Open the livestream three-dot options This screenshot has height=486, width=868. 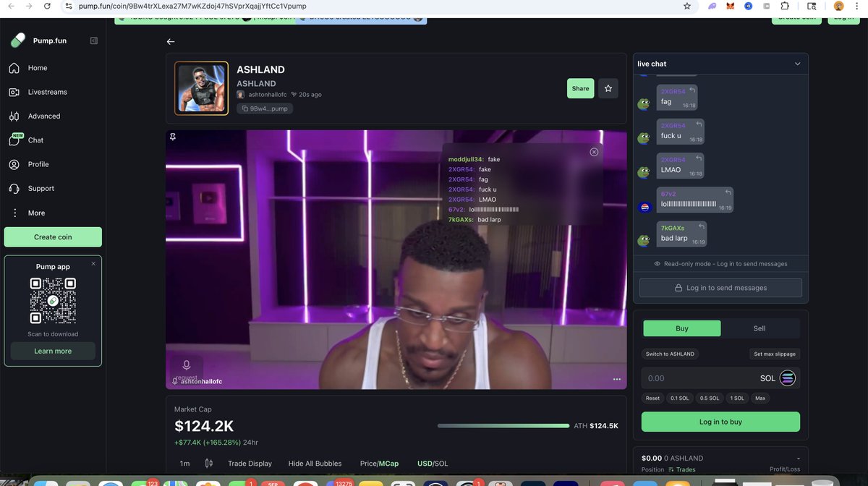617,379
